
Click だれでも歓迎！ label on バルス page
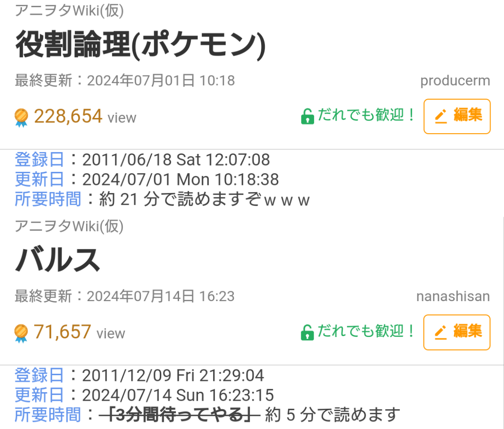[x=367, y=332]
